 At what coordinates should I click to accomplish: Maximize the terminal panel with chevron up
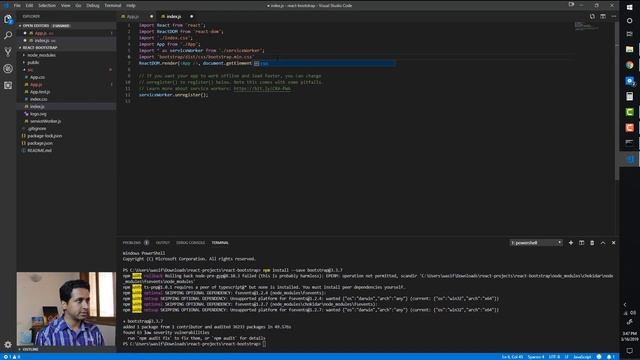click(x=603, y=243)
